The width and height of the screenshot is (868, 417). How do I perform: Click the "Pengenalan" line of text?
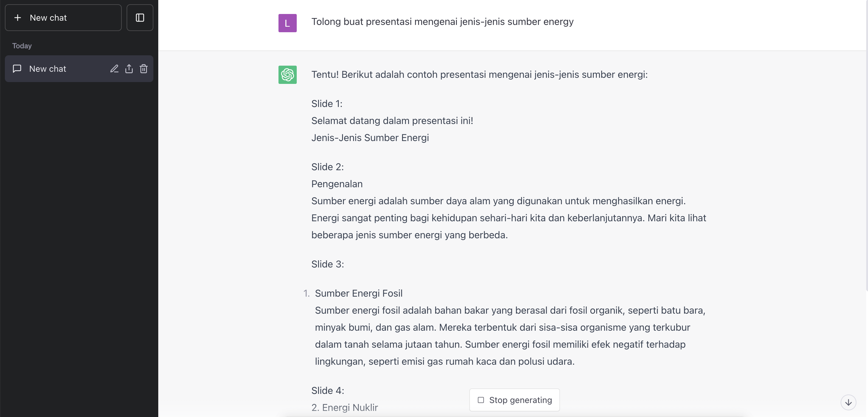point(337,184)
